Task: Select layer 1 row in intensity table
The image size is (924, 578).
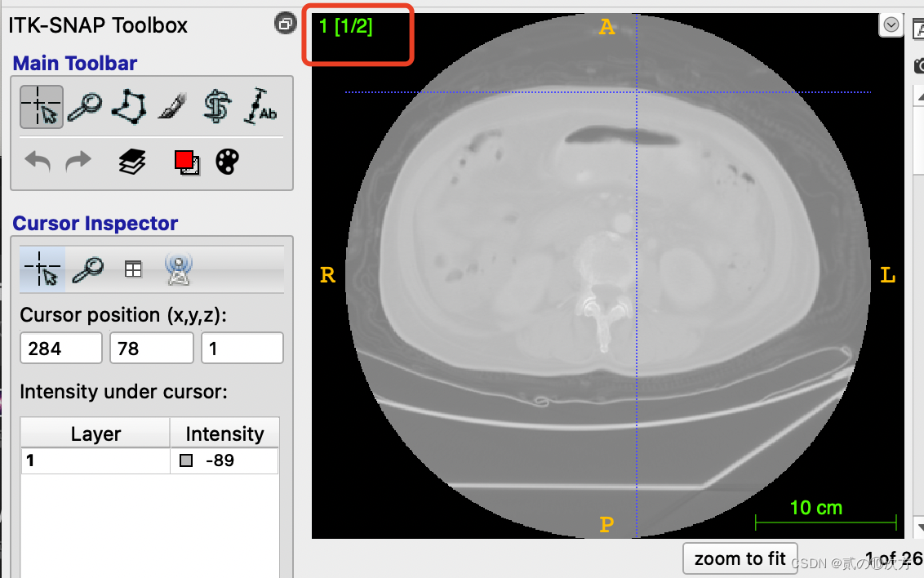Action: click(x=149, y=460)
